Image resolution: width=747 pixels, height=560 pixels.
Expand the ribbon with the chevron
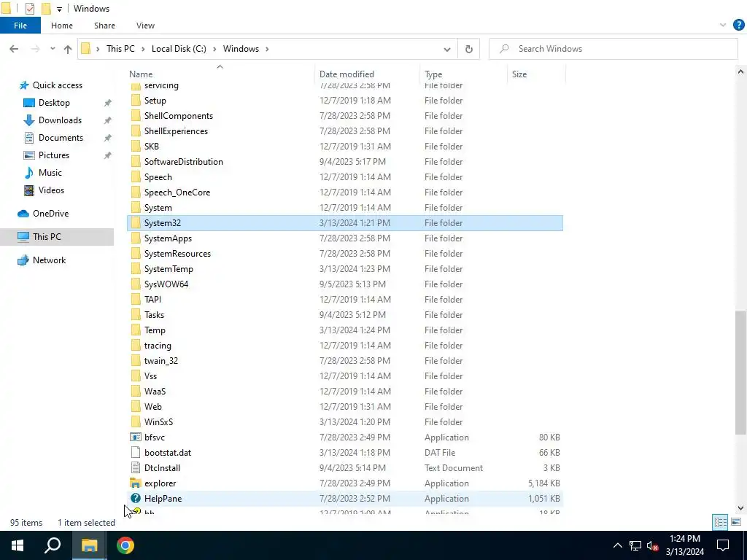click(x=723, y=26)
